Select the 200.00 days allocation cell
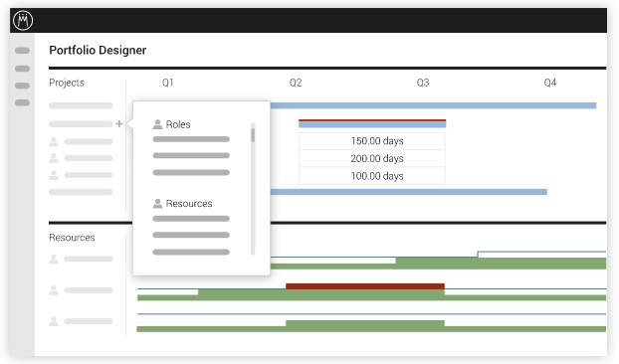 coord(372,158)
